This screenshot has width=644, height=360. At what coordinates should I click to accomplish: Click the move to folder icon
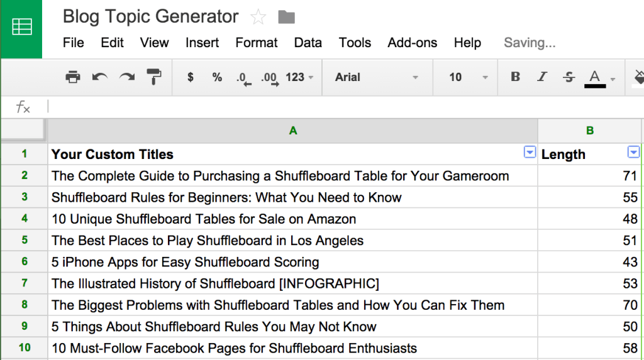(286, 17)
